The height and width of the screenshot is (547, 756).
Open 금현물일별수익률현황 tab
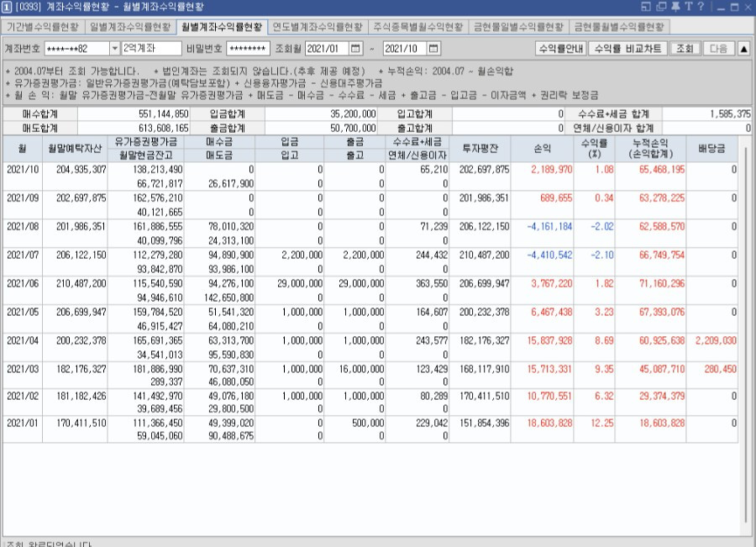click(x=518, y=27)
